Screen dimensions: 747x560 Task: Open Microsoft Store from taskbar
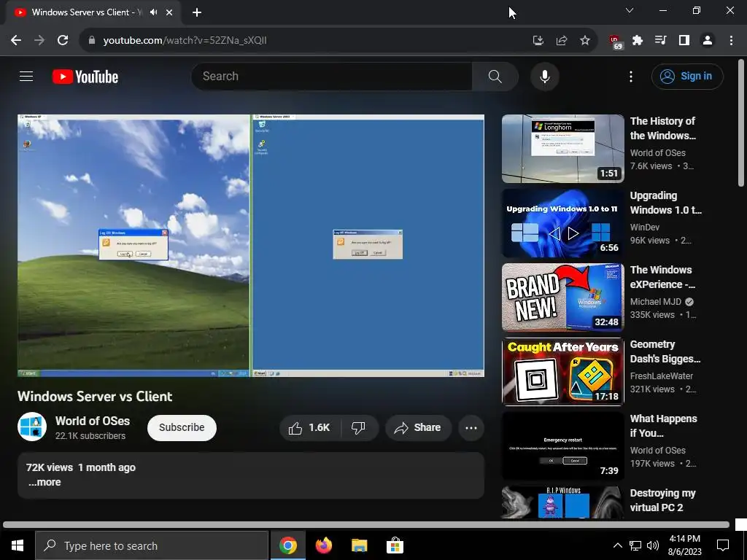(x=395, y=545)
